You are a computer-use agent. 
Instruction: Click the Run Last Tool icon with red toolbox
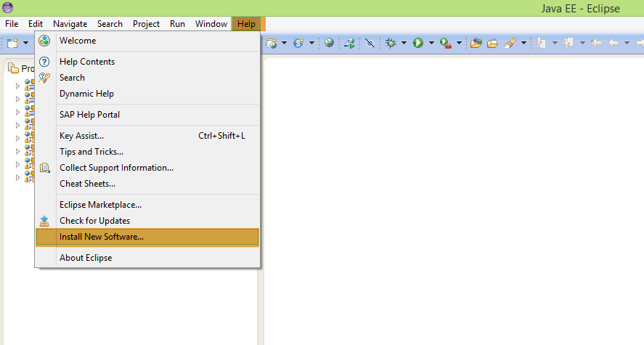[446, 43]
